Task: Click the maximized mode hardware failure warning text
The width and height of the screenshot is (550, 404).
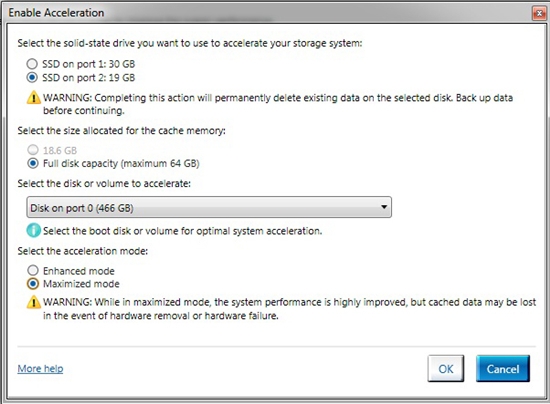Action: pos(289,309)
